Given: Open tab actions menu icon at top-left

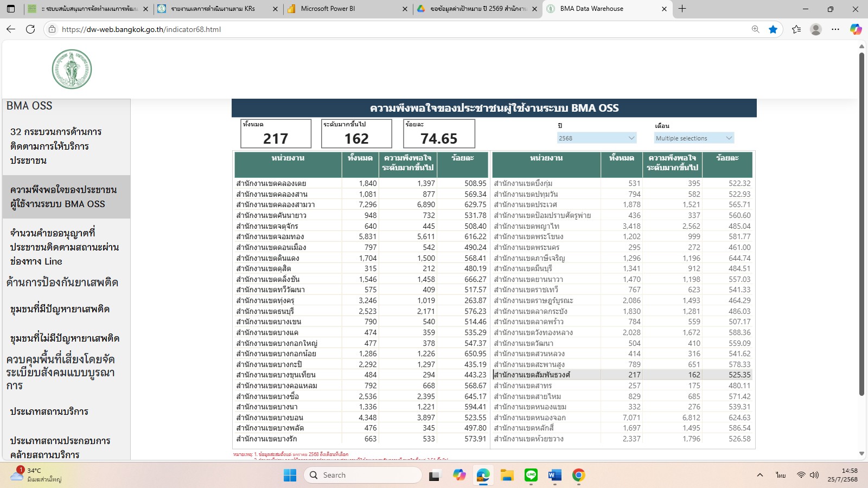Looking at the screenshot, I should click(11, 9).
